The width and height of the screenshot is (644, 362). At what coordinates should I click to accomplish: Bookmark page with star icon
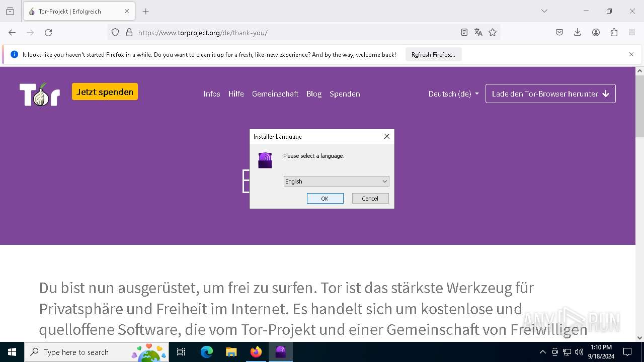click(493, 33)
